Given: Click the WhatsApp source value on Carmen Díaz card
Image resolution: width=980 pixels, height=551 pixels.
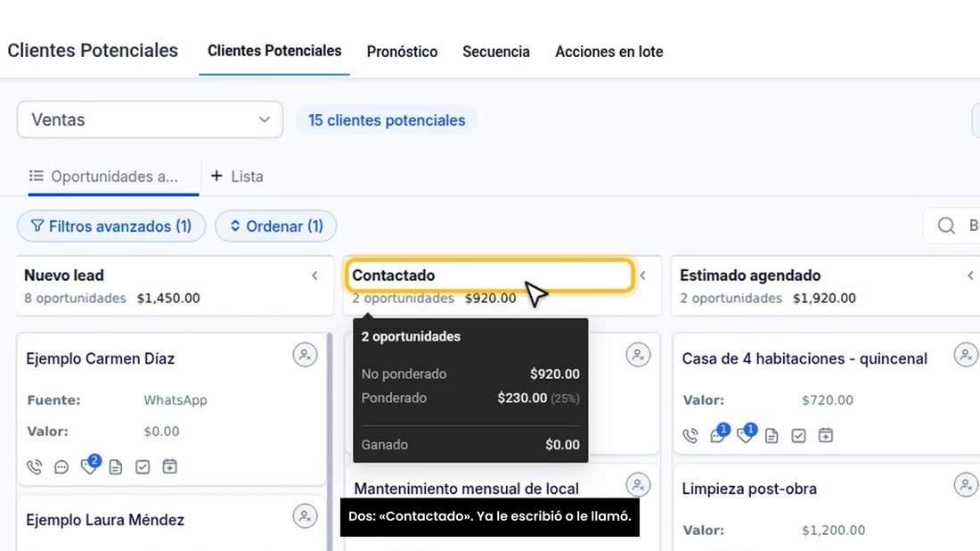Looking at the screenshot, I should click(175, 400).
